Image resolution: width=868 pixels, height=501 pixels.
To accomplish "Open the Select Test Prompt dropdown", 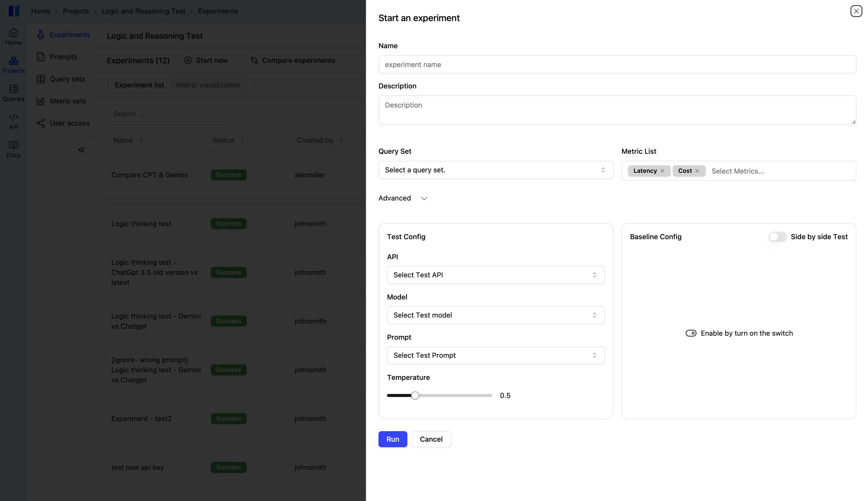I will click(x=496, y=356).
